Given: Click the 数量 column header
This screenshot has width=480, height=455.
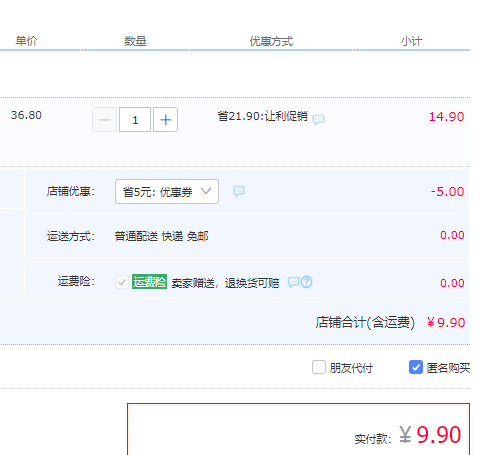Looking at the screenshot, I should [x=135, y=41].
